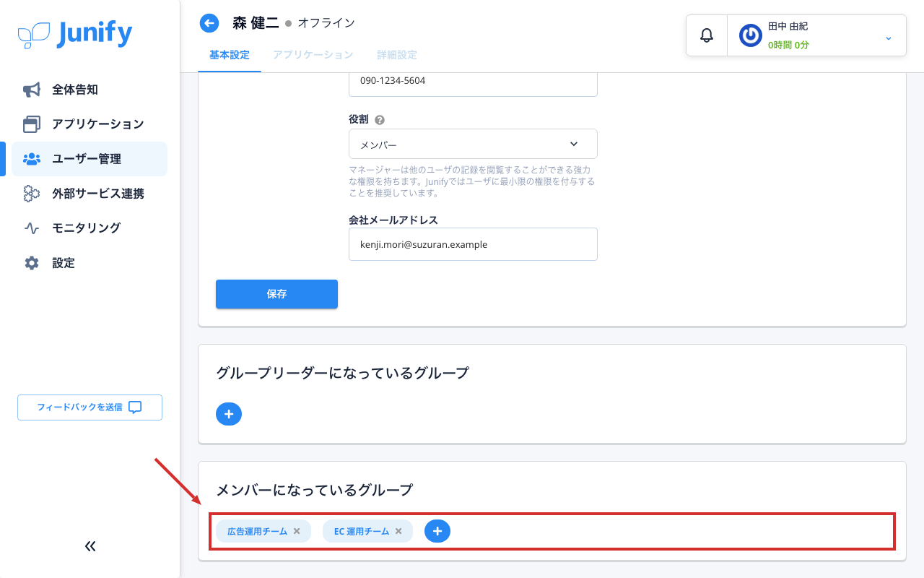
Task: Switch to 詳細設定 tab
Action: (397, 55)
